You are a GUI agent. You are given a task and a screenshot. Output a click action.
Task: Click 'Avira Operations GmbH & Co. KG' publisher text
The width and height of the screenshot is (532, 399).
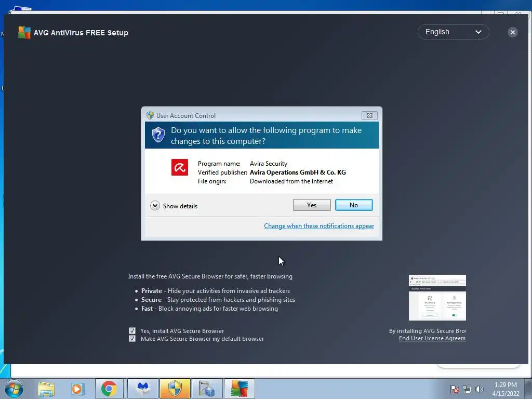point(298,172)
